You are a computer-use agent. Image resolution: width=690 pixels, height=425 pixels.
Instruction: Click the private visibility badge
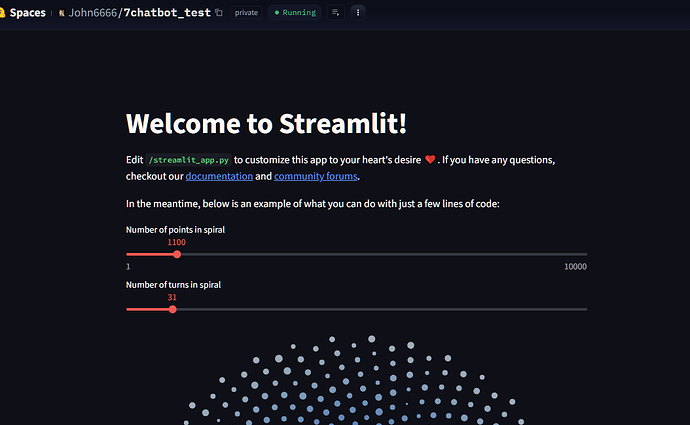tap(246, 12)
